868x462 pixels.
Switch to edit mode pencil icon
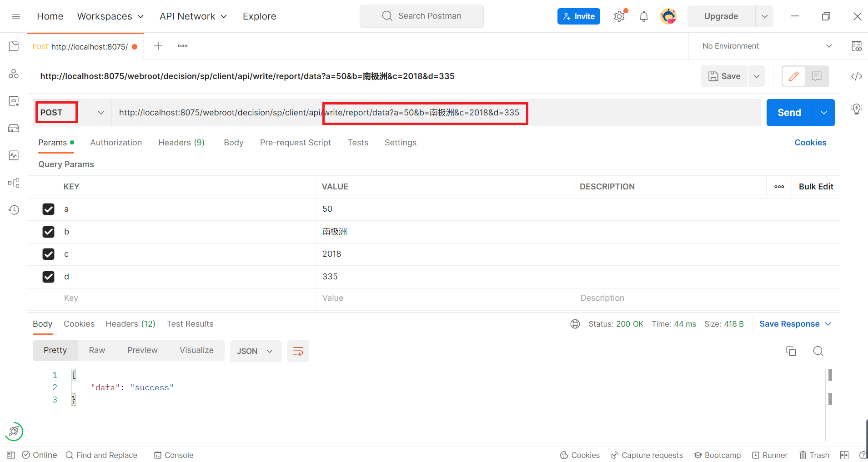794,76
